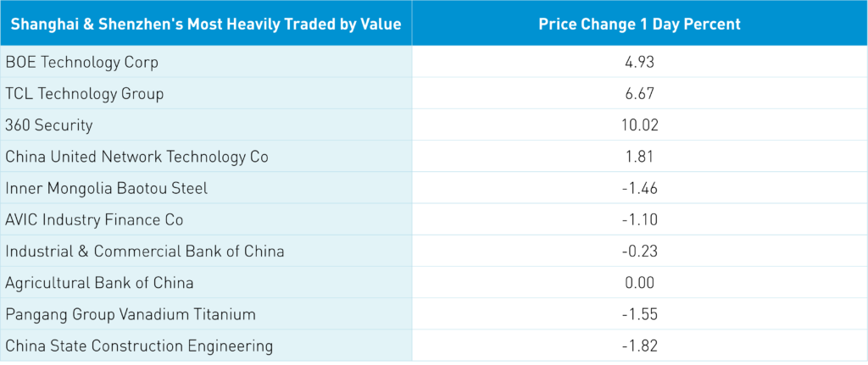Click the "Price Change 1 Day Percent" header
This screenshot has width=868, height=365.
tap(639, 24)
